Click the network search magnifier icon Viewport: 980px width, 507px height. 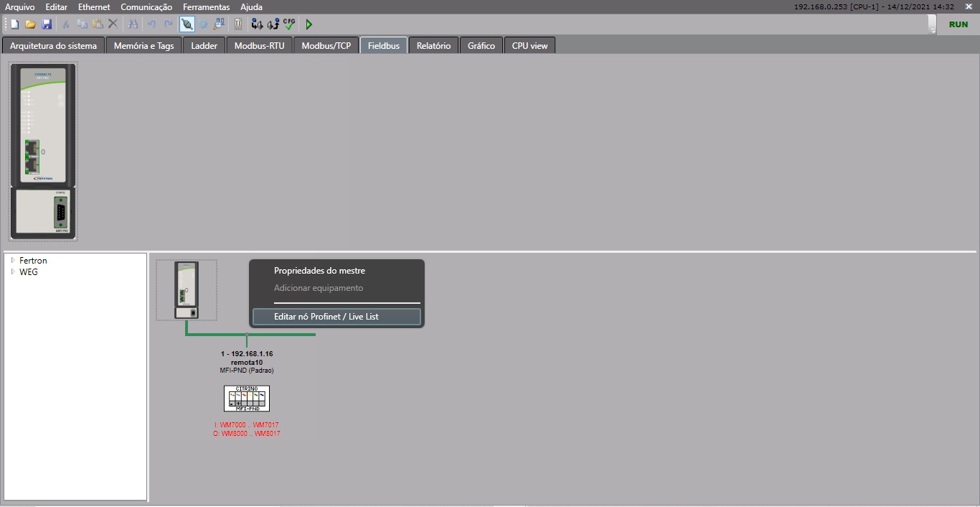point(220,24)
